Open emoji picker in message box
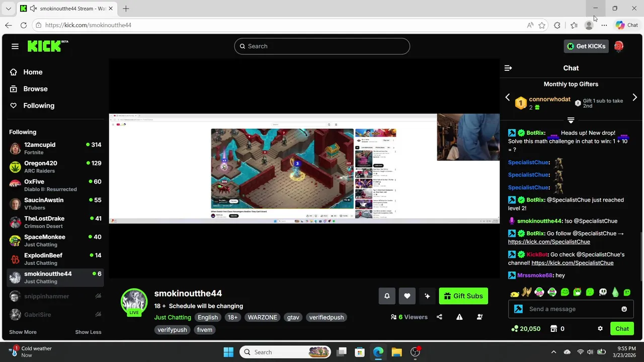Image resolution: width=644 pixels, height=362 pixels. point(624,309)
